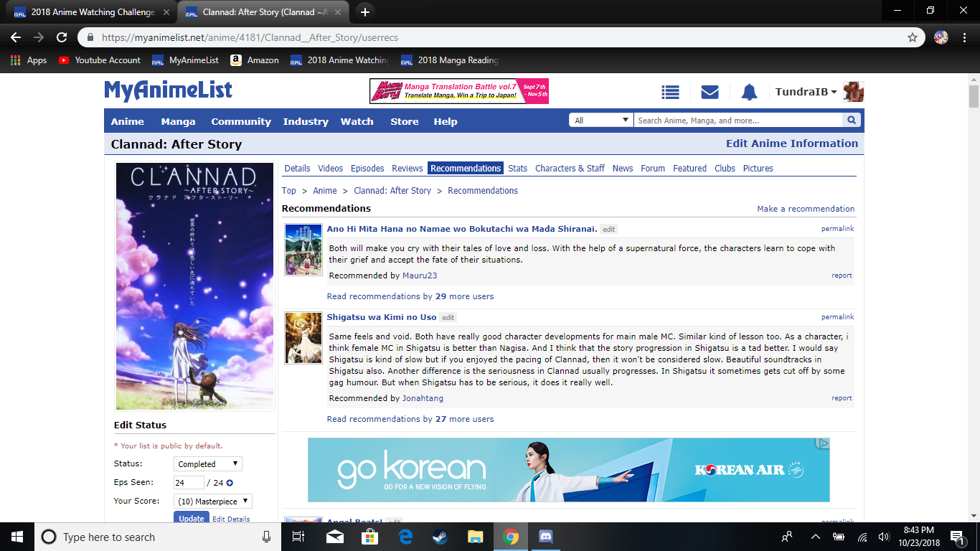Switch to the Details tab
Viewport: 980px width, 551px height.
[x=297, y=169]
